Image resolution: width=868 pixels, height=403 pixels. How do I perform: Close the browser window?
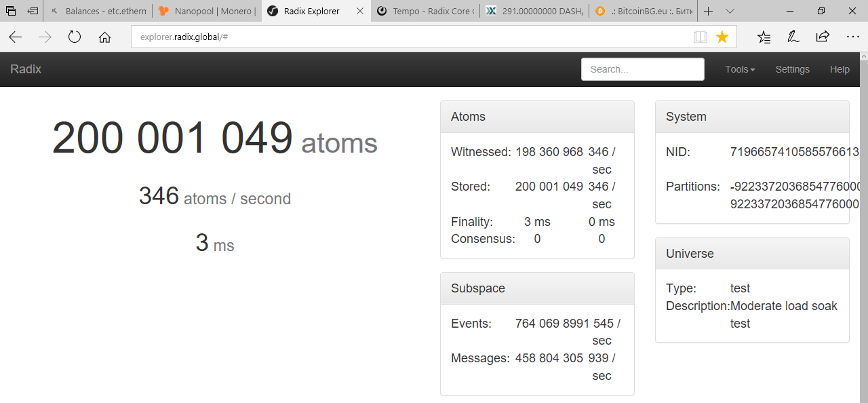click(x=852, y=11)
